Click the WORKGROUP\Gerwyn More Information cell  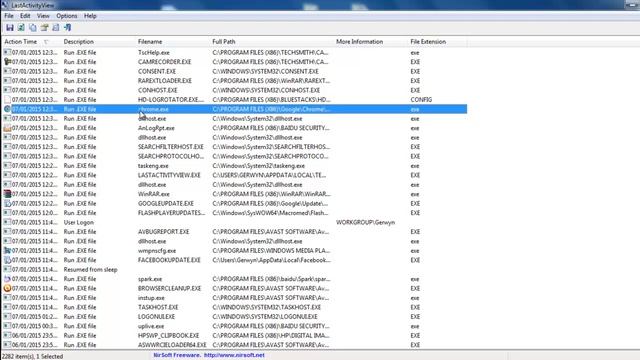(x=365, y=222)
